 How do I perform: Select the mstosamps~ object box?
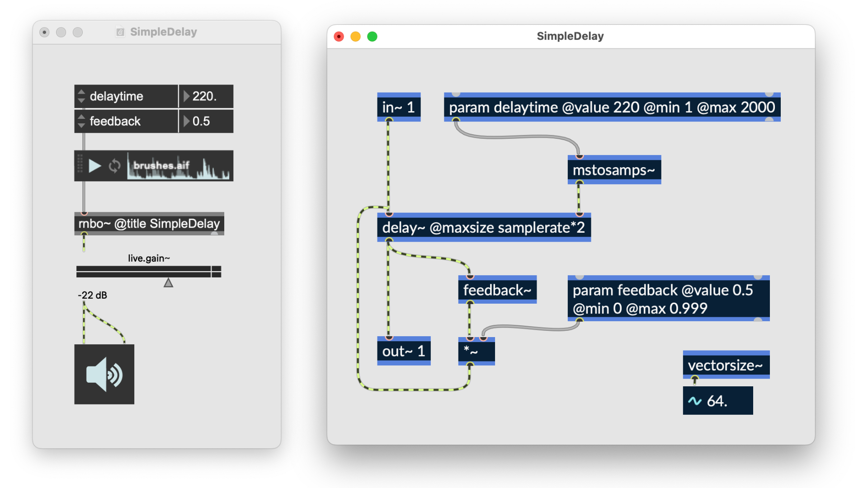point(613,170)
